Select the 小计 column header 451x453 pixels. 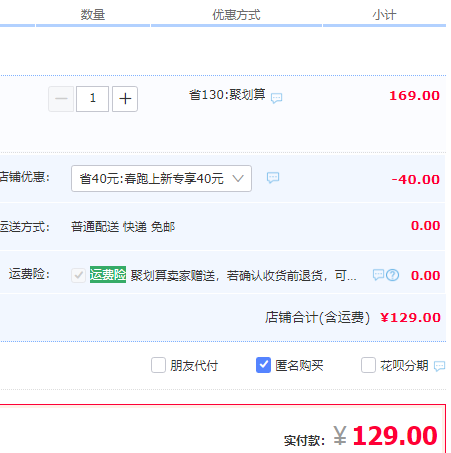384,15
